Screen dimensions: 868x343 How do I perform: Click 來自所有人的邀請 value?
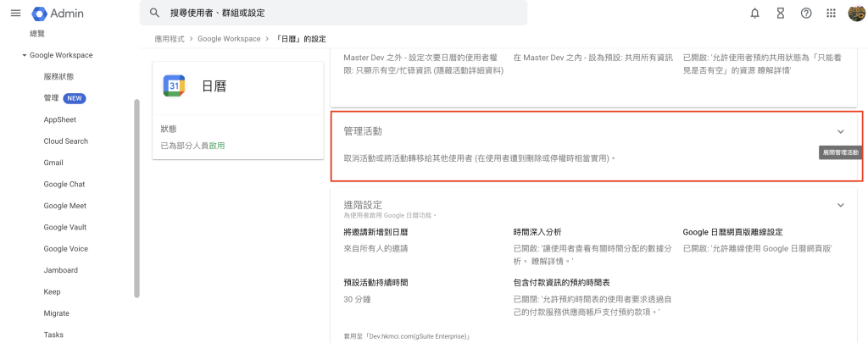click(376, 249)
